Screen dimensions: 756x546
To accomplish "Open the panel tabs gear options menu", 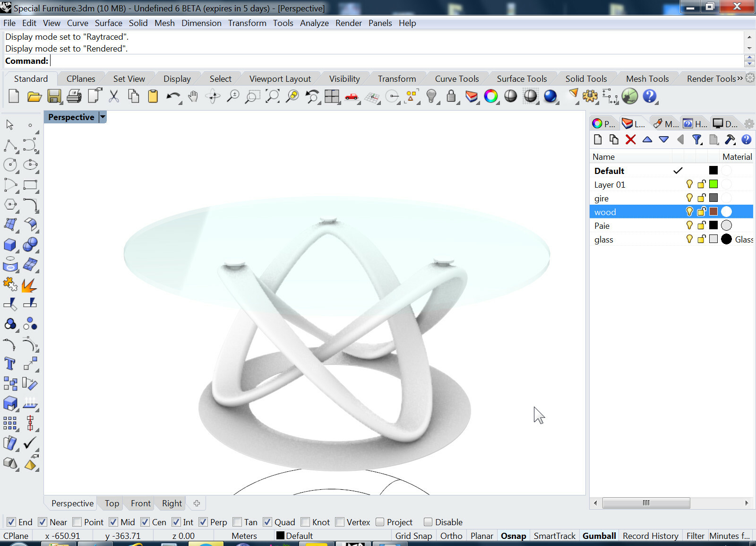I will (x=749, y=124).
